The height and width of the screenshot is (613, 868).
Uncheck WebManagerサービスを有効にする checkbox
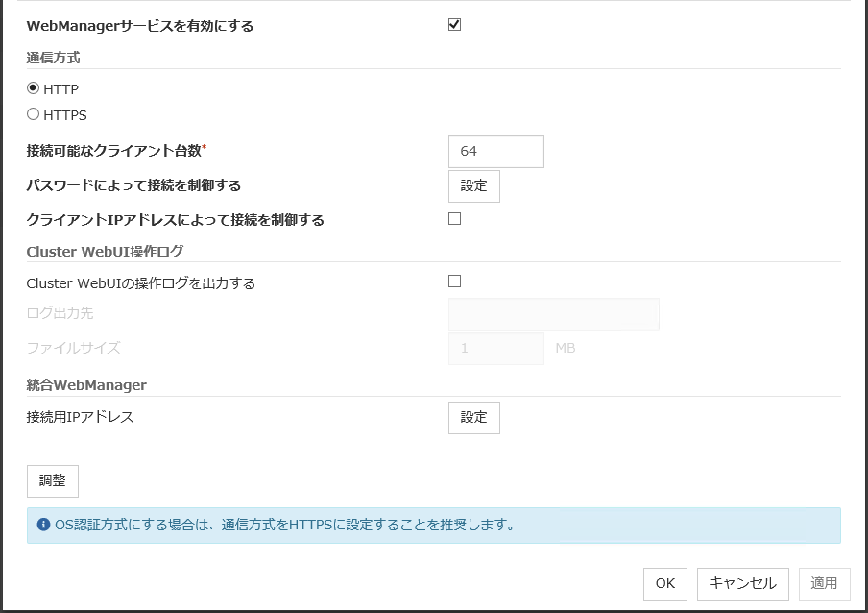[x=455, y=25]
